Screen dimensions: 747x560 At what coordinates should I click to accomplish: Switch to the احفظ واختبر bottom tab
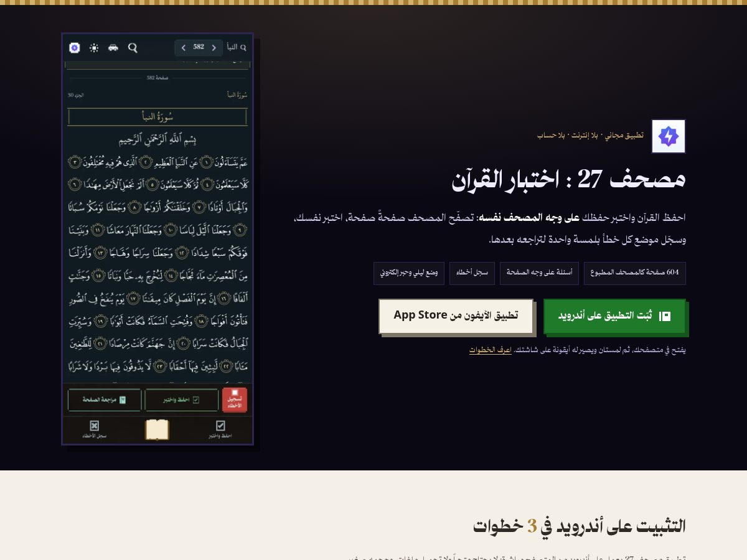pos(220,429)
